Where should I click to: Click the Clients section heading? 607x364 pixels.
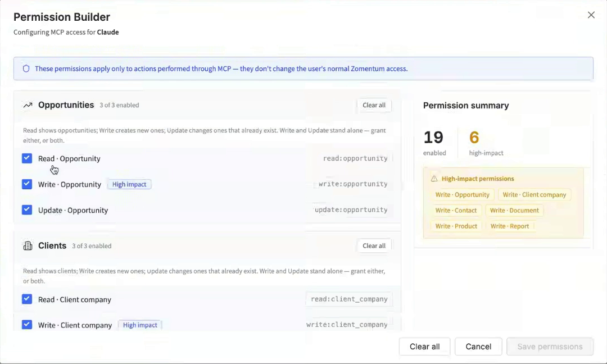(52, 245)
